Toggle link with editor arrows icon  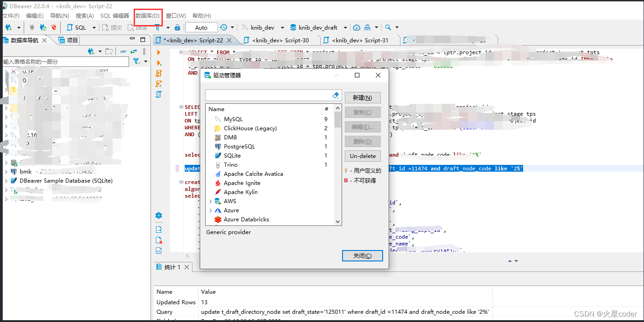133,51
